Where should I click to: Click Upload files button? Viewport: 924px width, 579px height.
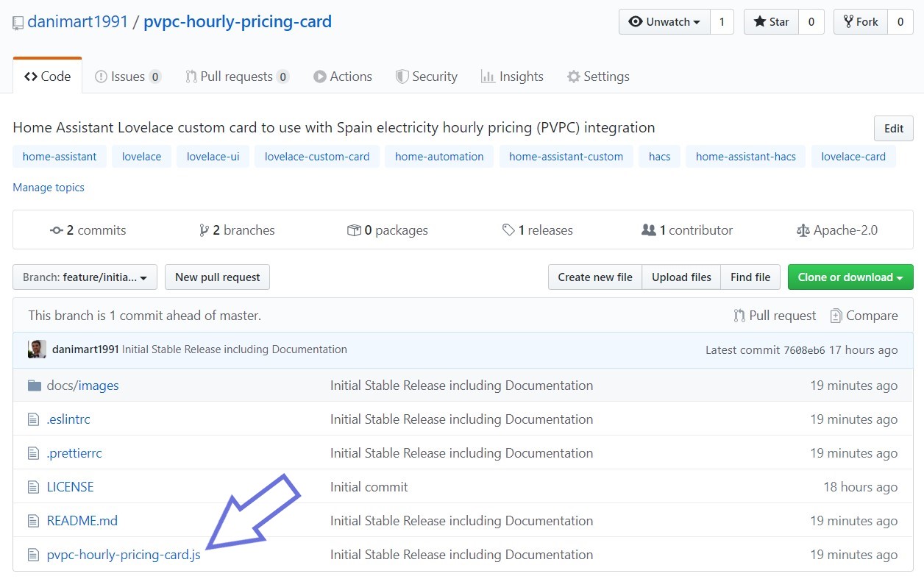pyautogui.click(x=681, y=277)
